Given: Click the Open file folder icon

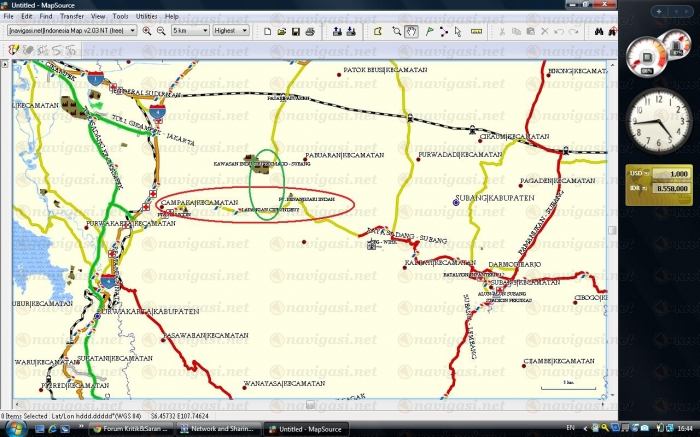Looking at the screenshot, I should point(282,31).
